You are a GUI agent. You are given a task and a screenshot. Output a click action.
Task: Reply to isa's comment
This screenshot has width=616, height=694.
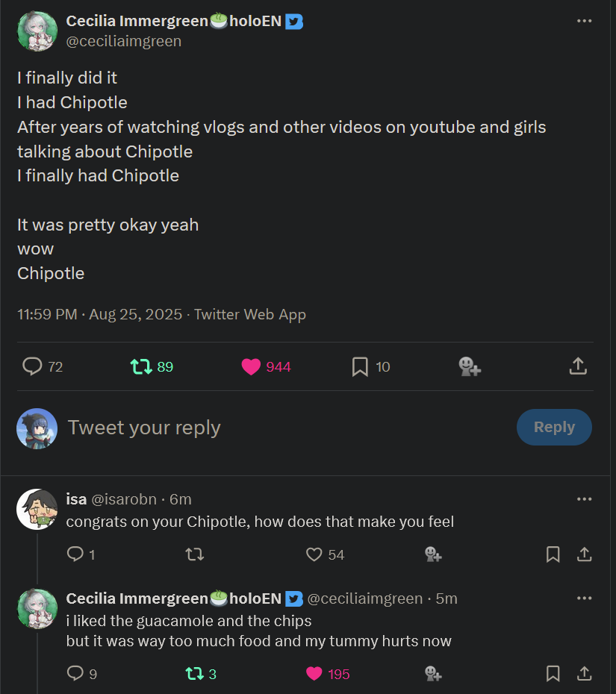click(75, 554)
